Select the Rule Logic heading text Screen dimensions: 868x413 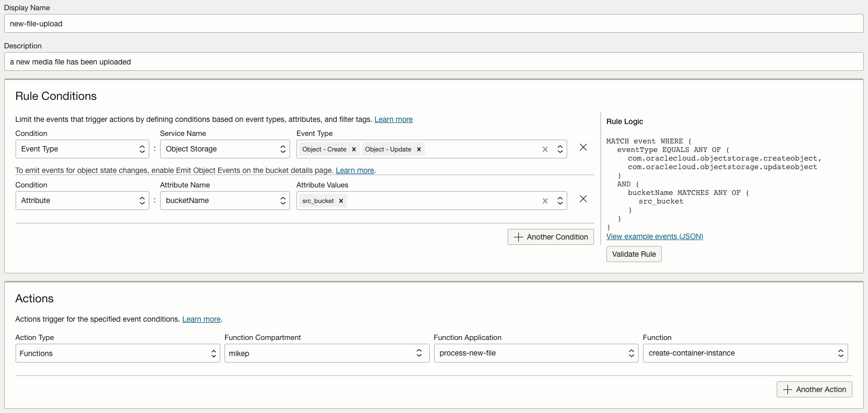tap(625, 121)
